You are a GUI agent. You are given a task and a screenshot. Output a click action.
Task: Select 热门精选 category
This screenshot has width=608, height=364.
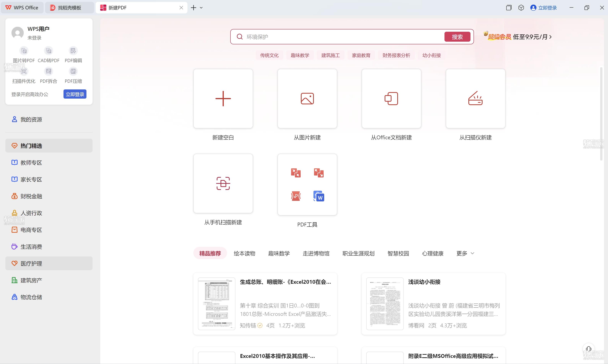pyautogui.click(x=49, y=146)
